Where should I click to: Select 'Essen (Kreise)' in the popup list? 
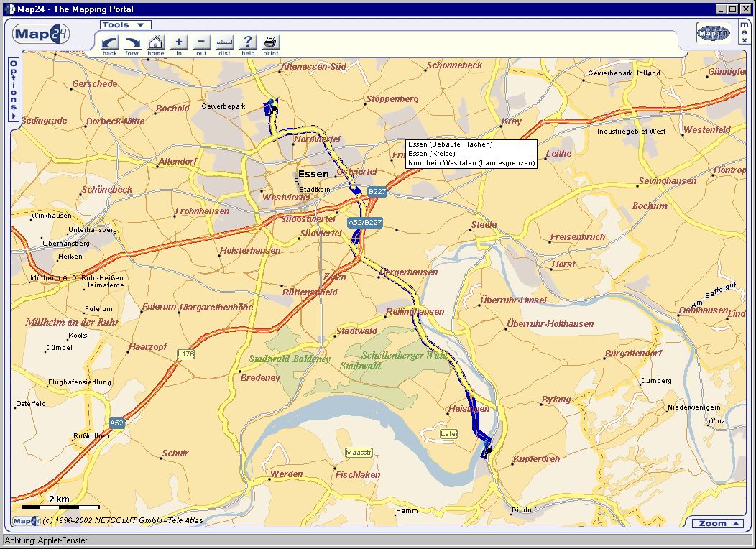pos(432,154)
